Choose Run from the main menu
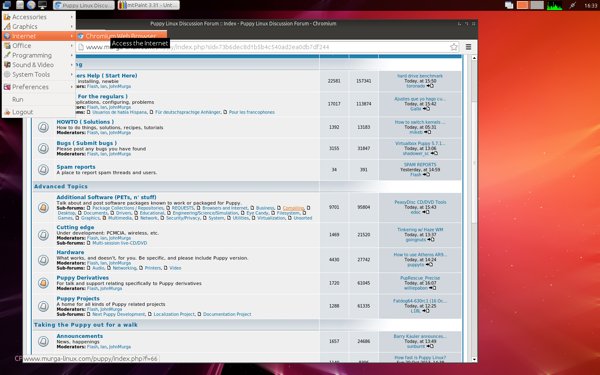This screenshot has height=375, width=600. click(39, 99)
